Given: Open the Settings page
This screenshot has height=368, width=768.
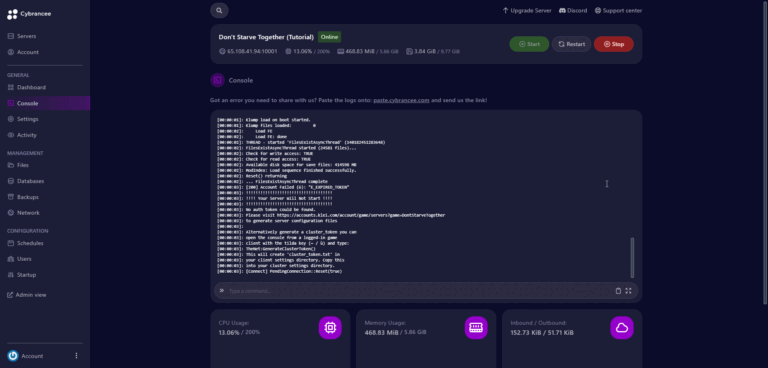Looking at the screenshot, I should pos(27,119).
